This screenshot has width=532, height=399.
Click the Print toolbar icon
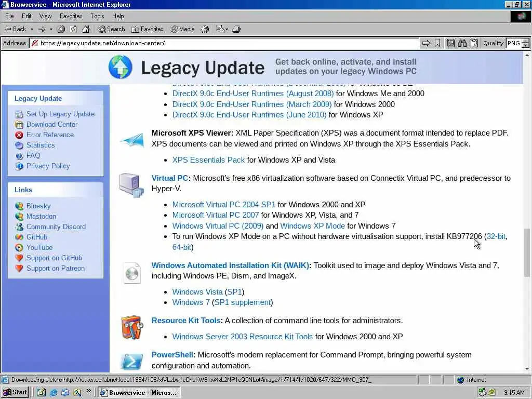[x=236, y=29]
